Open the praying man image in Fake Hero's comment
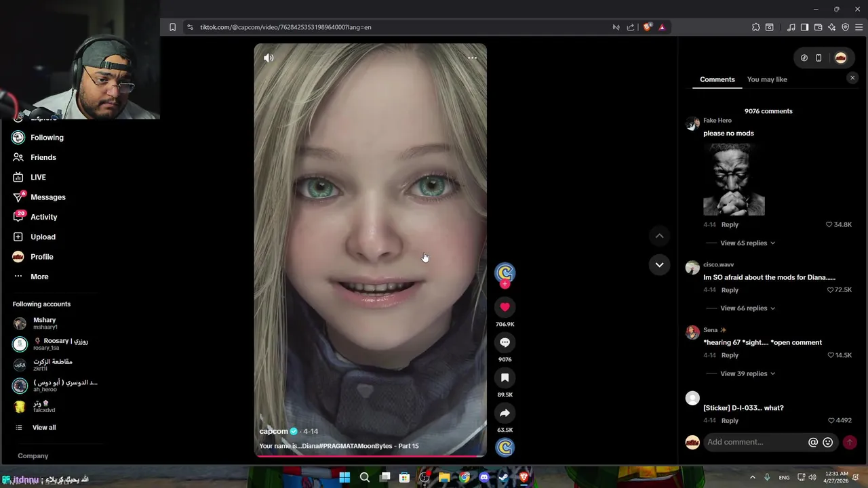 point(734,178)
